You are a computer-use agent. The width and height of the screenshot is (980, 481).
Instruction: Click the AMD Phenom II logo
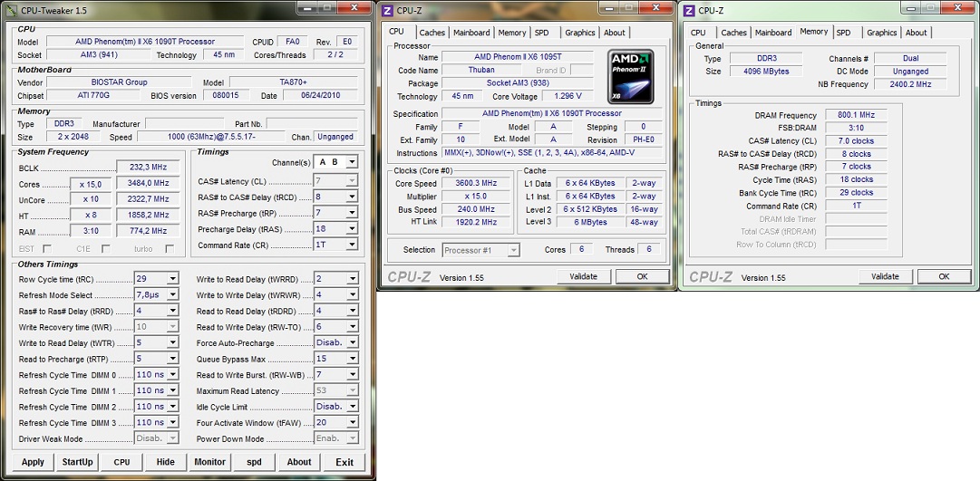631,76
